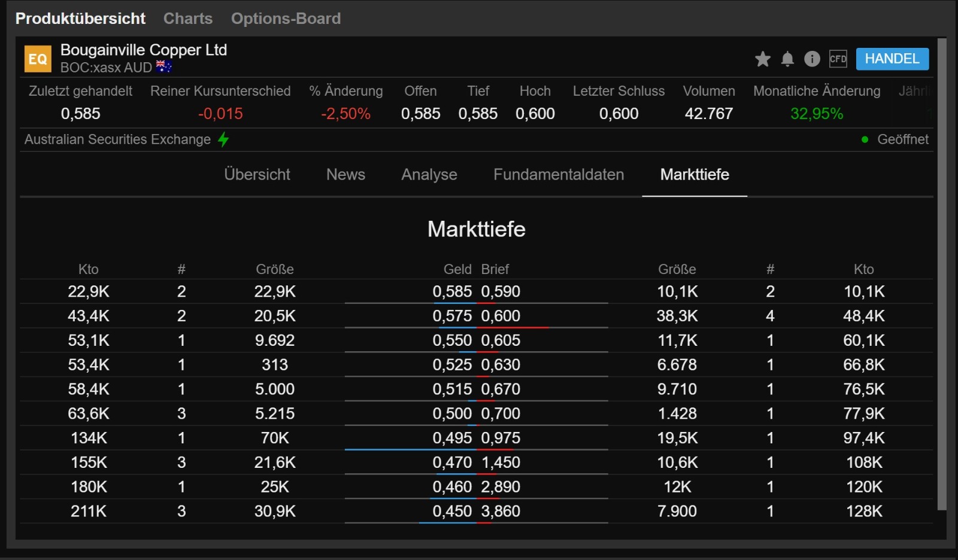Screen dimensions: 958x560
Task: Select the ask price 0,605
Action: [x=501, y=340]
